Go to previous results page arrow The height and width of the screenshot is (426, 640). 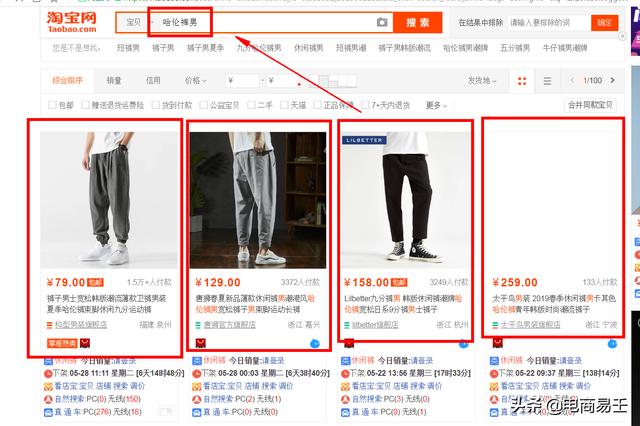(x=572, y=80)
